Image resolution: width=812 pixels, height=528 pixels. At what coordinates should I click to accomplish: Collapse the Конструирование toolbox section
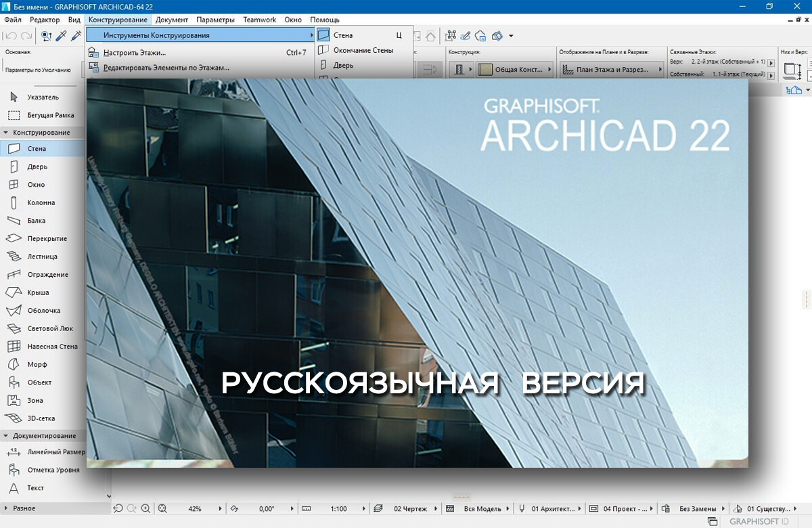(x=41, y=133)
